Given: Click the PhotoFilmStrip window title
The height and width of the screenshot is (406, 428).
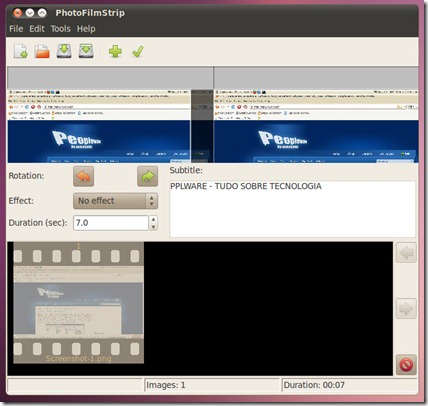Looking at the screenshot, I should [x=90, y=13].
